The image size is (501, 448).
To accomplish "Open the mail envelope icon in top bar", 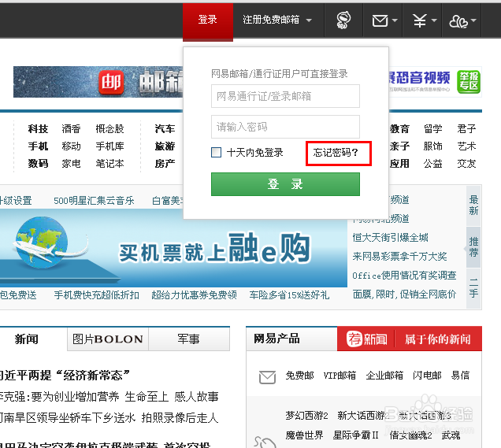I will point(380,20).
